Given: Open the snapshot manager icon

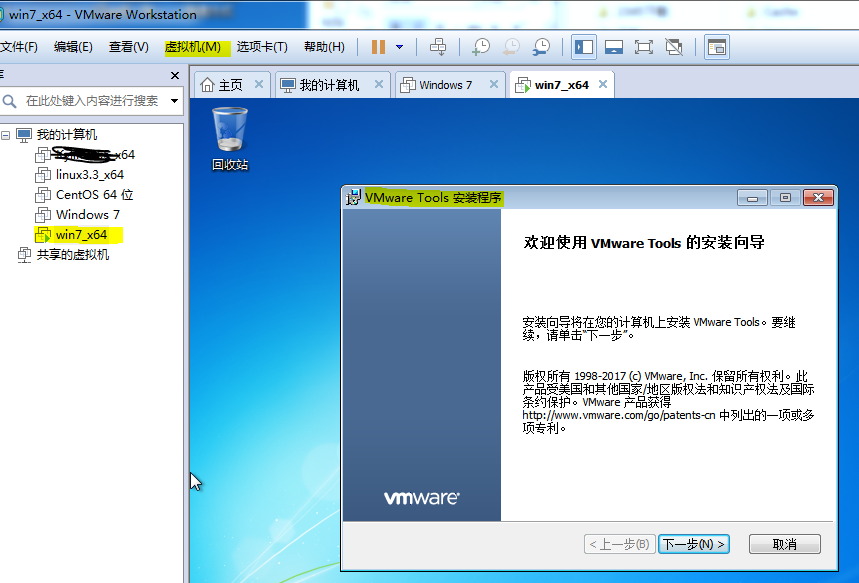Looking at the screenshot, I should [x=541, y=47].
